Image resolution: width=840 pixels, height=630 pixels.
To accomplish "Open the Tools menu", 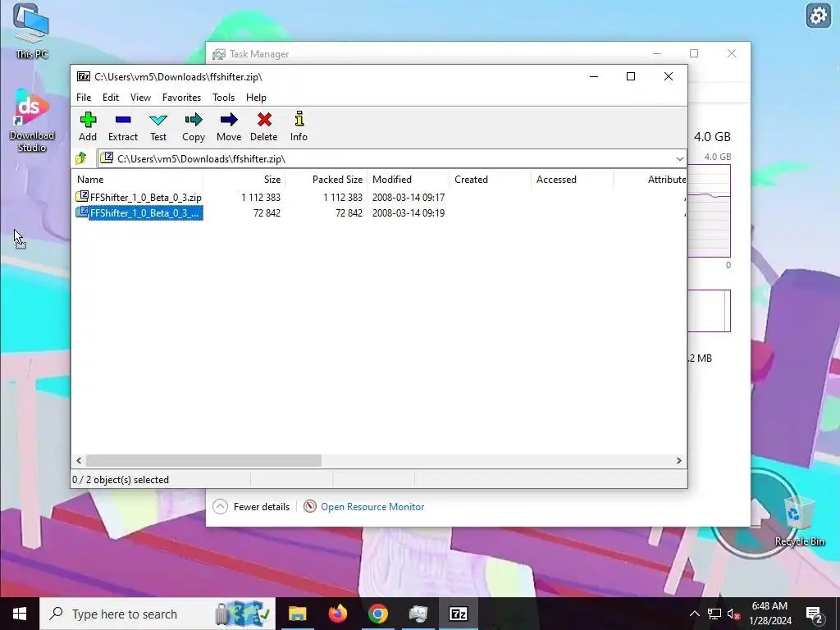I will 223,98.
